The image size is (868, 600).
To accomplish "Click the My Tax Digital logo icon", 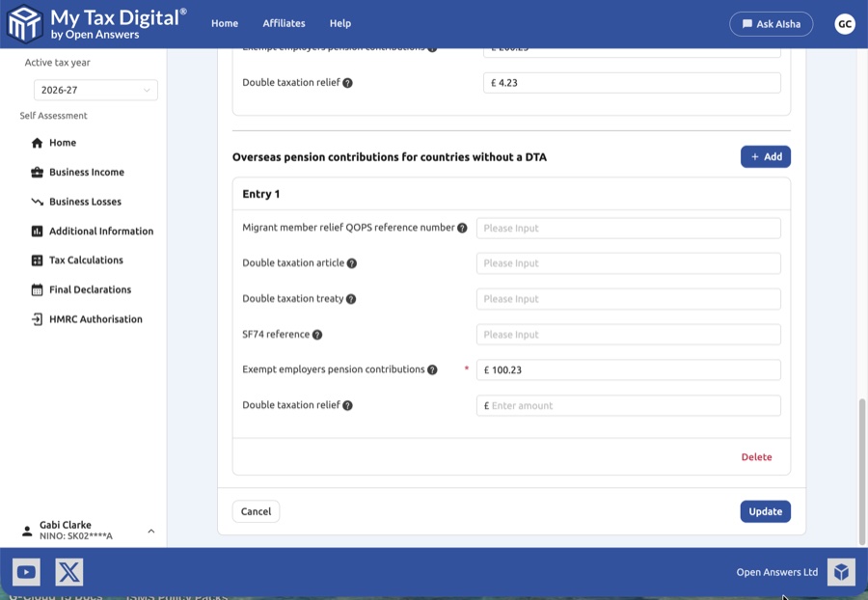I will click(25, 24).
